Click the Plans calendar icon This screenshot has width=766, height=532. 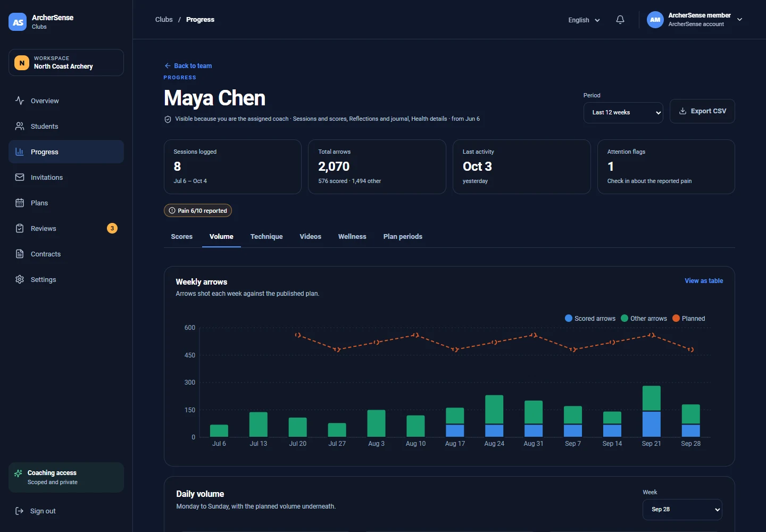coord(20,203)
